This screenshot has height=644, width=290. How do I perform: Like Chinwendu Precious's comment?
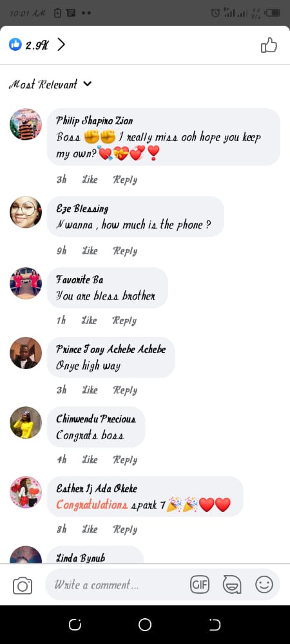[90, 460]
